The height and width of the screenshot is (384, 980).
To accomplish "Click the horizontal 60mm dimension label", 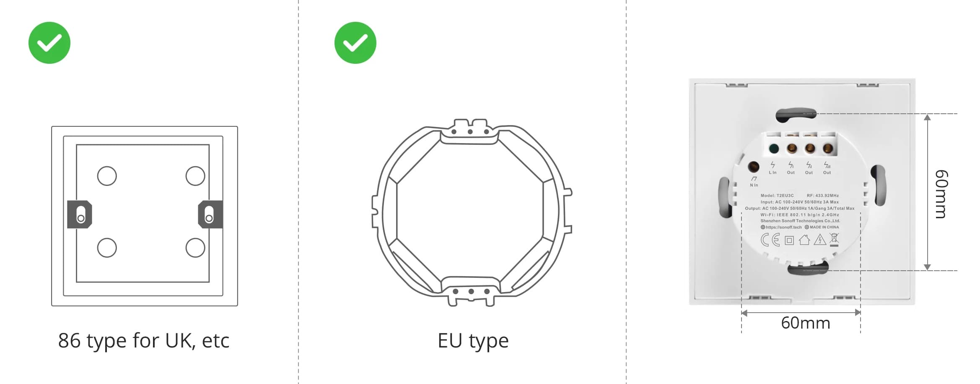I will 805,323.
